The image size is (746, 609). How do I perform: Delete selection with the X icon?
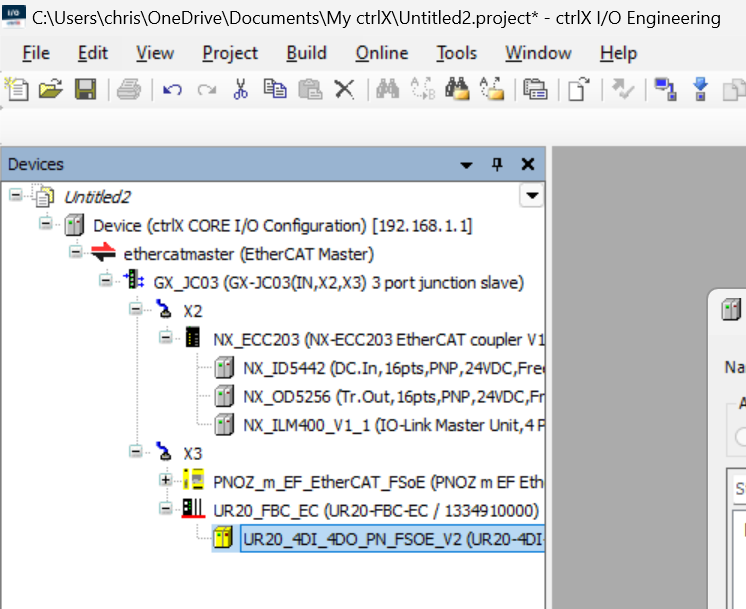[344, 89]
